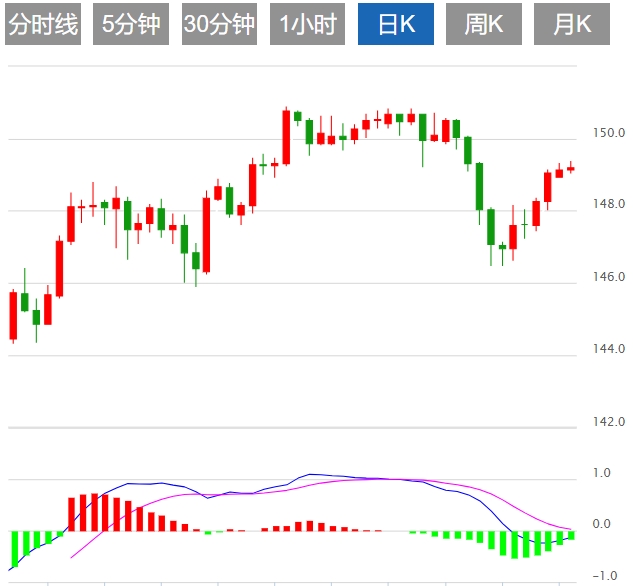This screenshot has width=633, height=586.
Task: Select the highlighted 日K tab
Action: tap(393, 25)
